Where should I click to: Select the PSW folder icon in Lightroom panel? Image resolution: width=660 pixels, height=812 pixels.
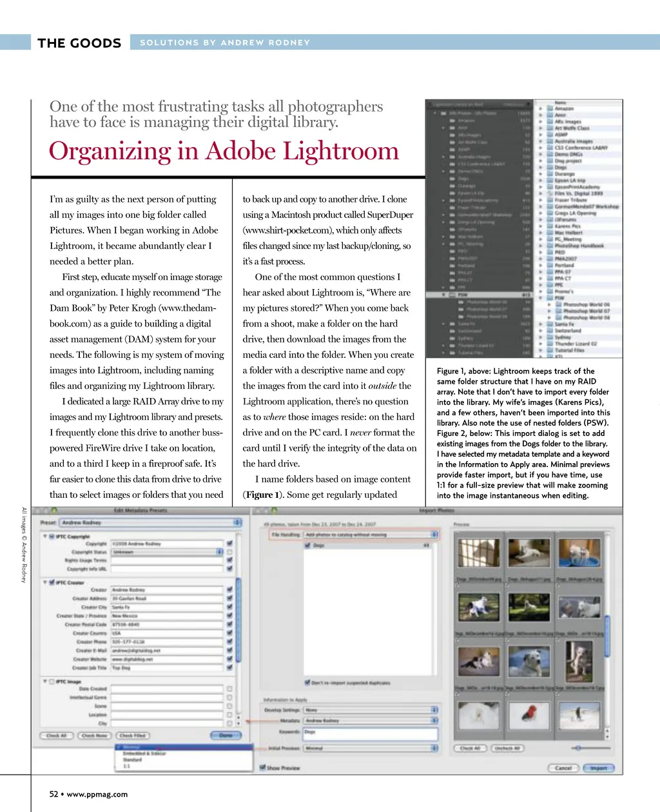451,295
